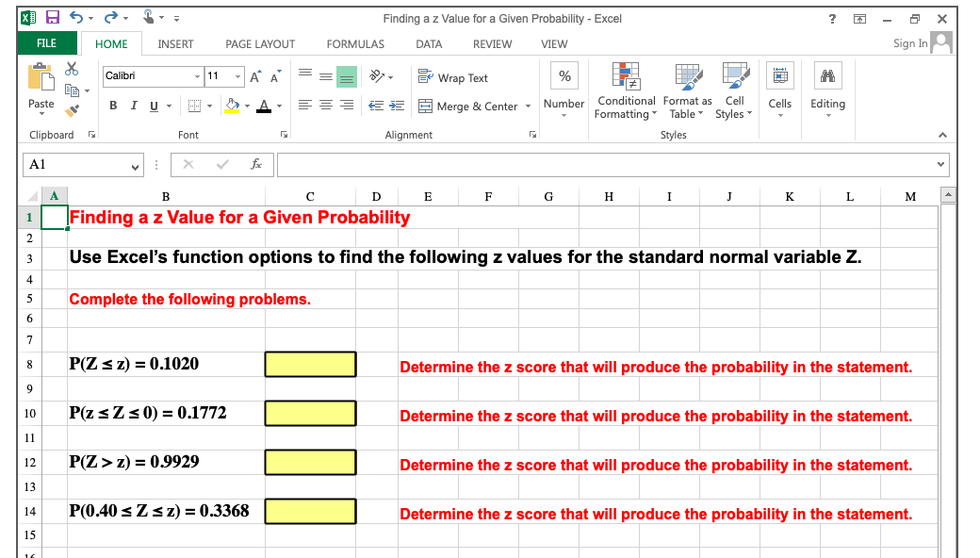Save the workbook via Quick Access toolbar
The width and height of the screenshot is (980, 558).
(x=51, y=17)
